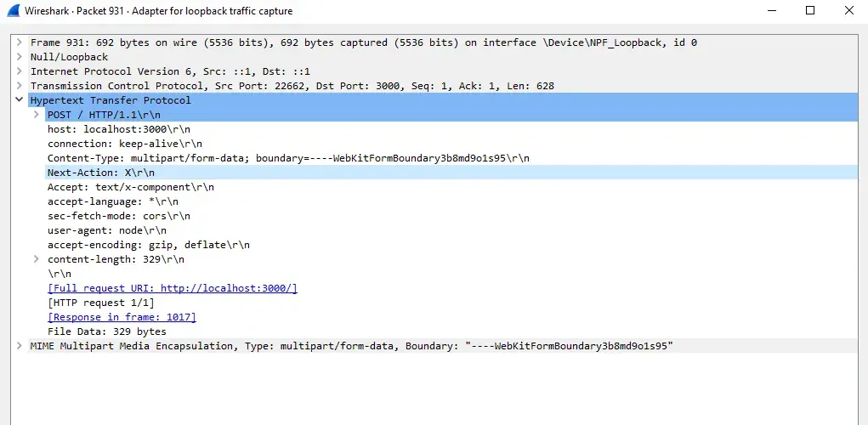This screenshot has height=425, width=868.
Task: Expand MIME Multipart Media Encapsulation section
Action: pos(19,346)
